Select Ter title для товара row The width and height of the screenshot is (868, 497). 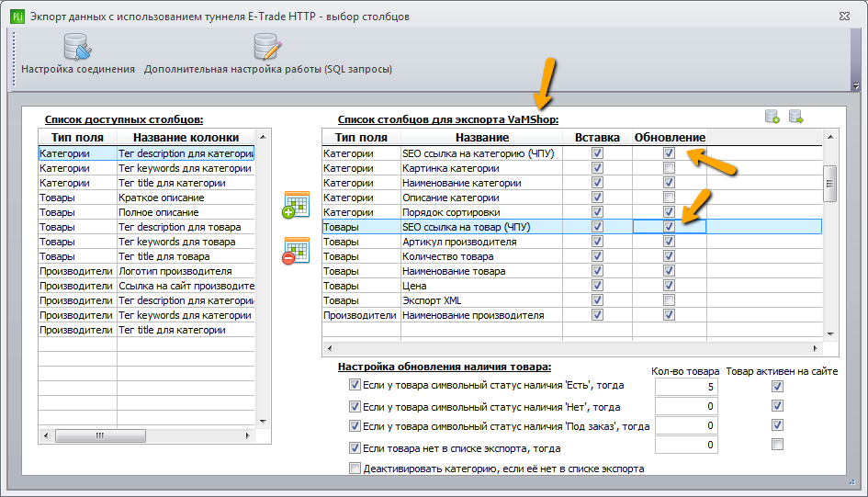tap(146, 256)
